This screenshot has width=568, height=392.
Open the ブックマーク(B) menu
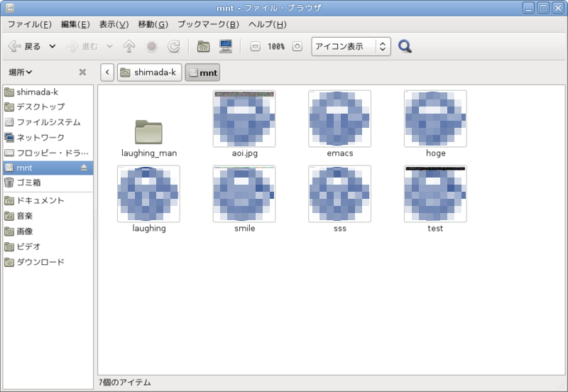pyautogui.click(x=208, y=24)
